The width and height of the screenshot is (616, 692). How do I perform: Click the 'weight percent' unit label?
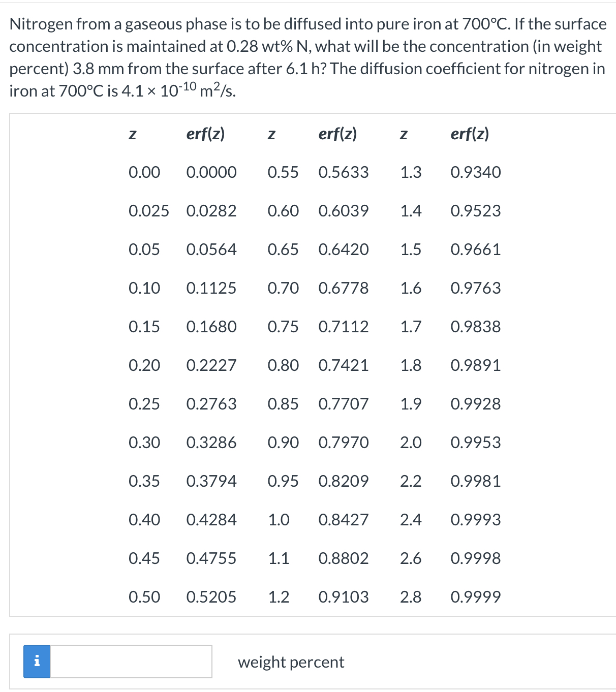pyautogui.click(x=291, y=662)
